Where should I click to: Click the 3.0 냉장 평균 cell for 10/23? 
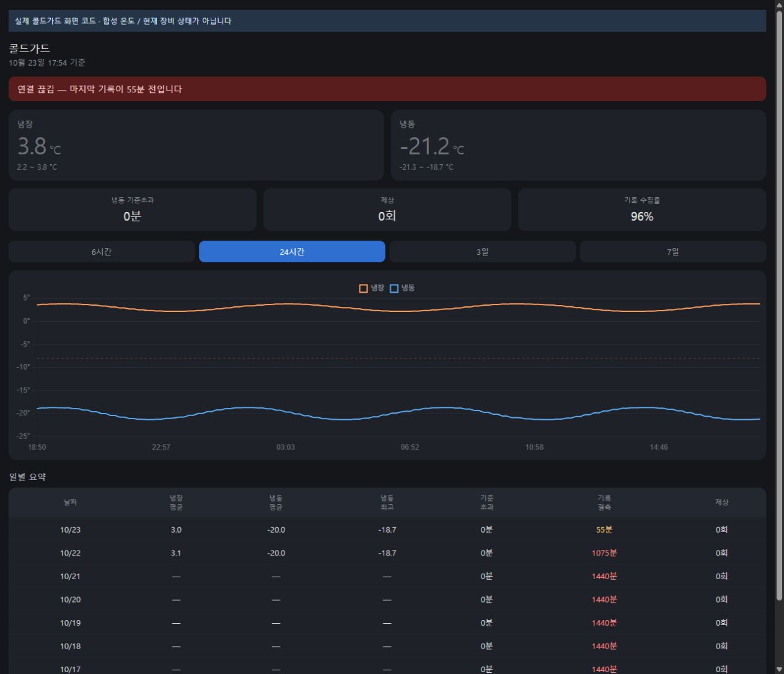click(x=176, y=530)
